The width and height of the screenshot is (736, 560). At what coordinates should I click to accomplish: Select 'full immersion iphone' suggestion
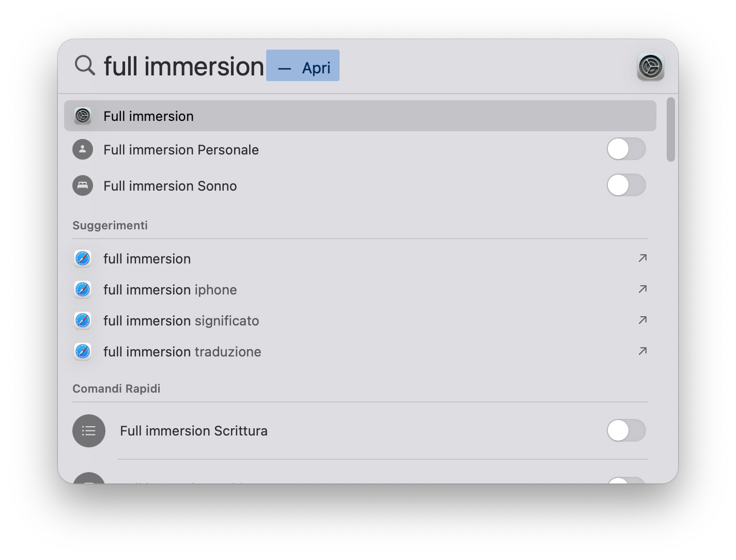point(170,290)
